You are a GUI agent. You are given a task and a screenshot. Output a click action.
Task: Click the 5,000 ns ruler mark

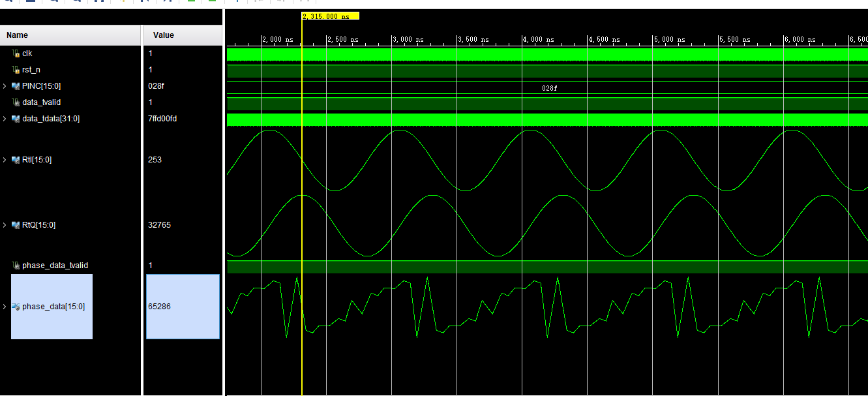(669, 39)
